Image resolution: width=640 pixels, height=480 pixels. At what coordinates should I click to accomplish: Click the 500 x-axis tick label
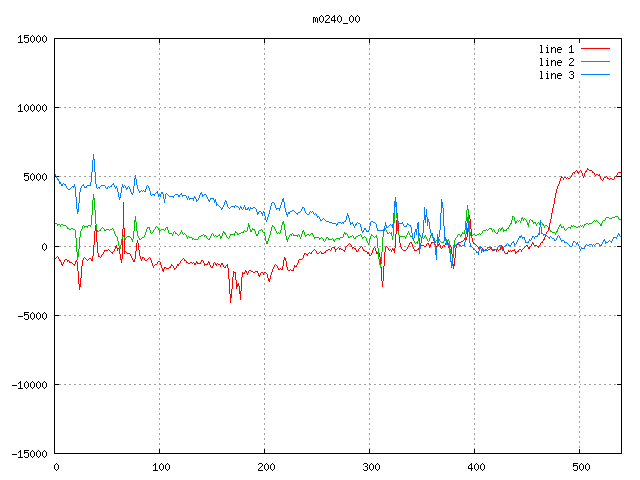[x=580, y=466]
